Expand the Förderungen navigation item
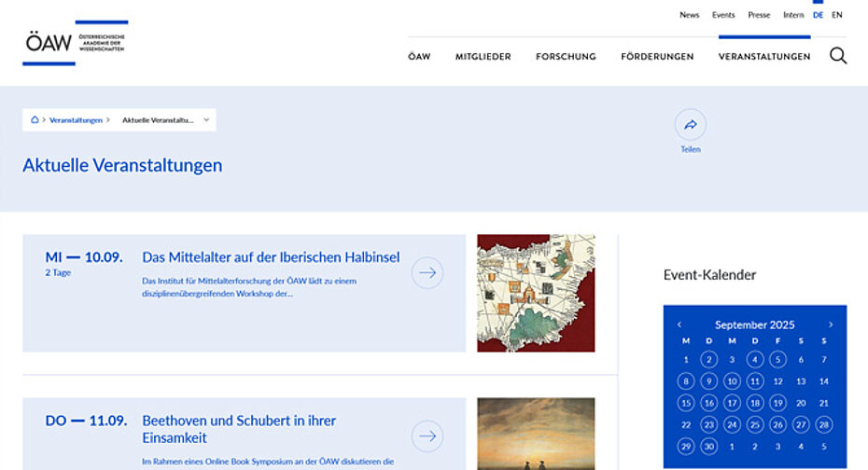The image size is (868, 470). (x=657, y=57)
